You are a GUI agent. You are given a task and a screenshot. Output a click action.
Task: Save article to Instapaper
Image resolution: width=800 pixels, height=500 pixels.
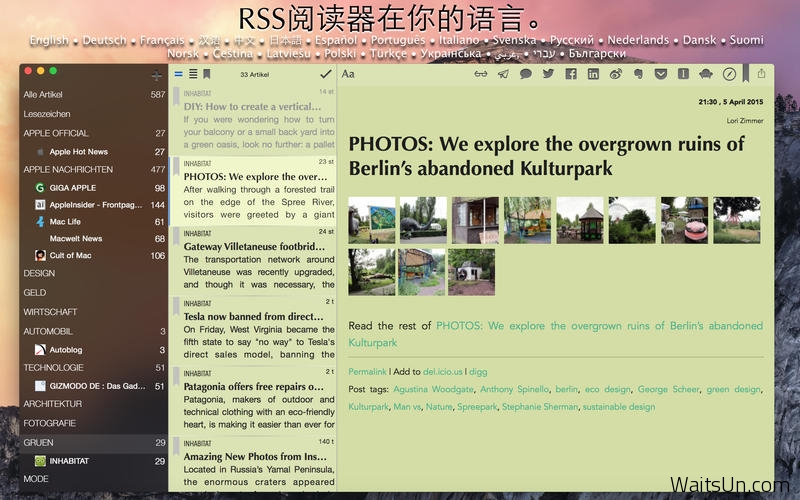(683, 74)
